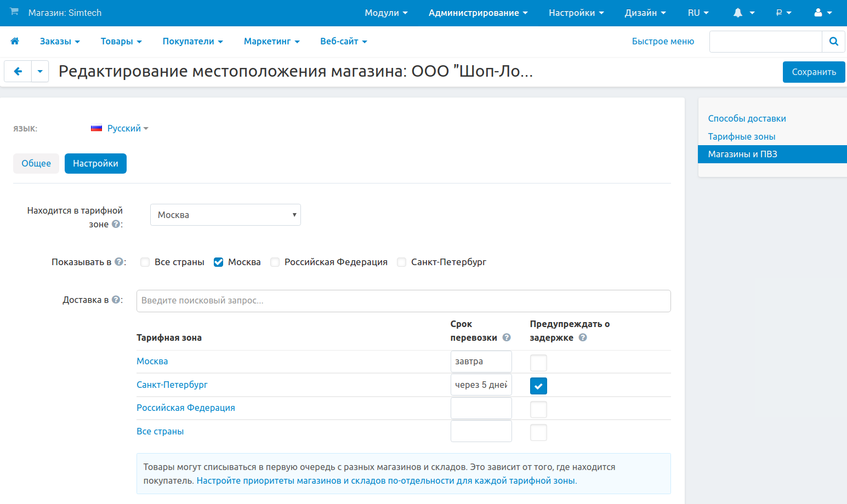The height and width of the screenshot is (504, 847).
Task: Expand the caret dropdown beside back arrow
Action: pos(40,71)
